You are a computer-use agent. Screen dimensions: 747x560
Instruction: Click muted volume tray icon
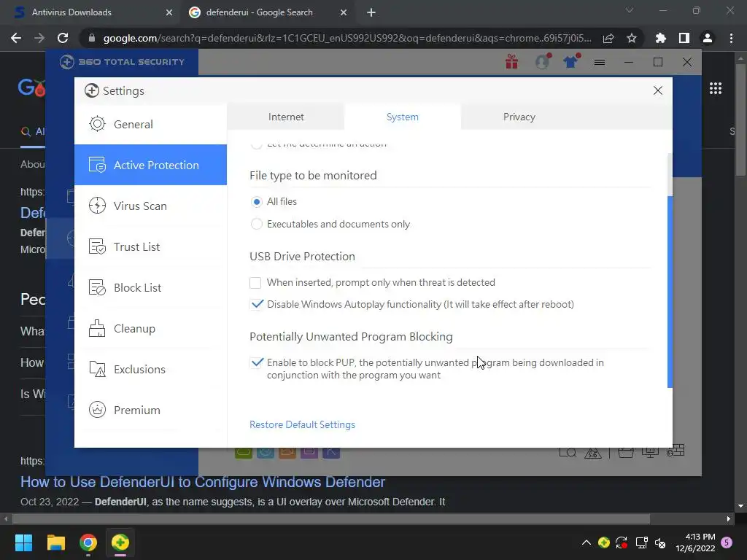click(660, 542)
